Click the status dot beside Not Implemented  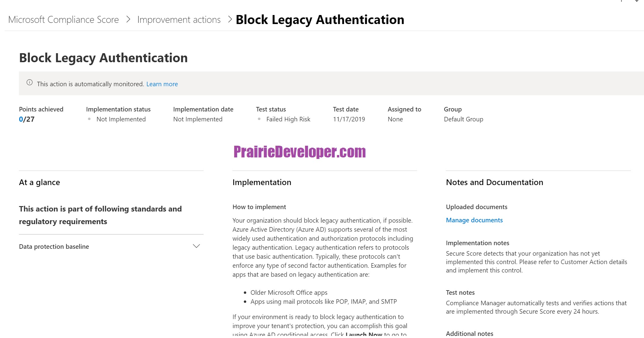tap(89, 119)
